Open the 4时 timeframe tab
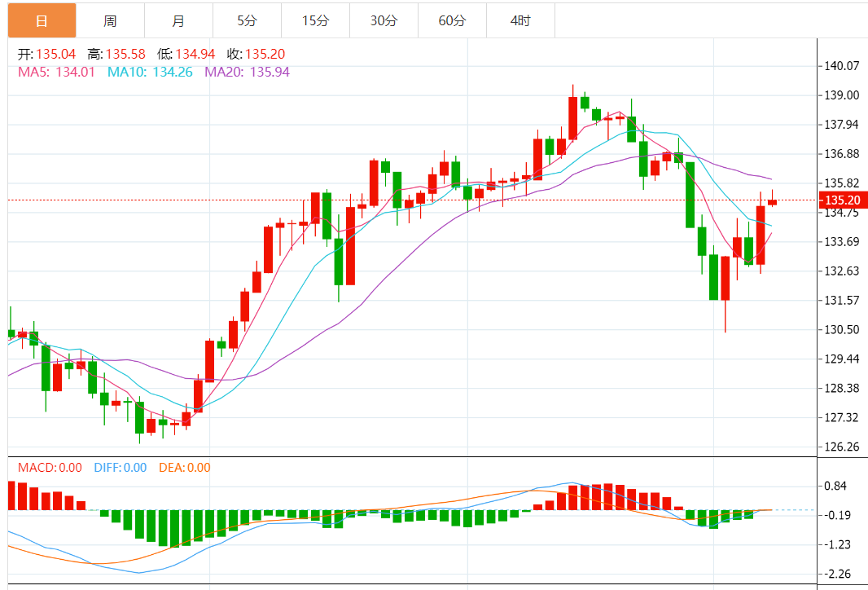This screenshot has width=868, height=590. (x=520, y=20)
